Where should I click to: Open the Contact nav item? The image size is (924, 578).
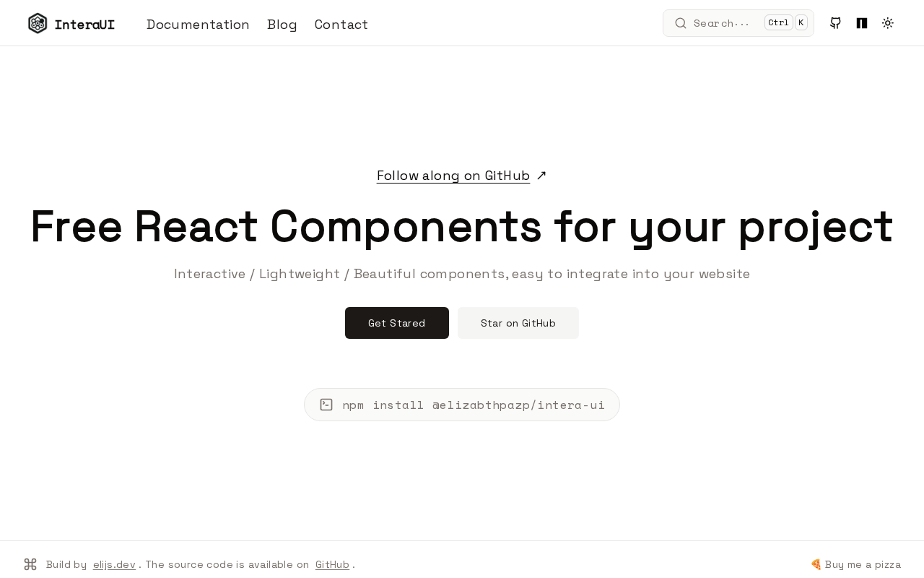click(x=341, y=25)
